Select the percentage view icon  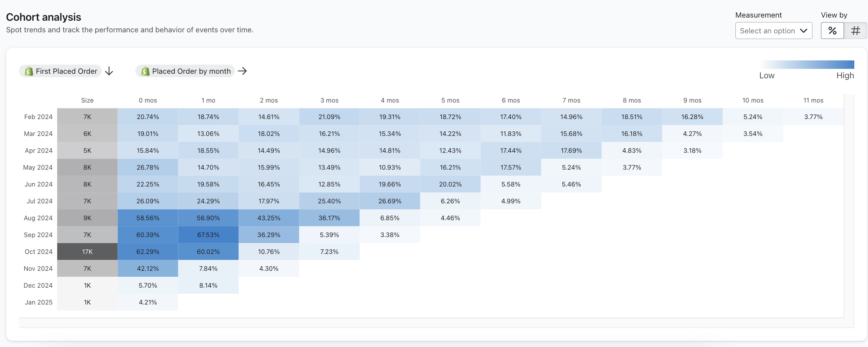pos(832,30)
